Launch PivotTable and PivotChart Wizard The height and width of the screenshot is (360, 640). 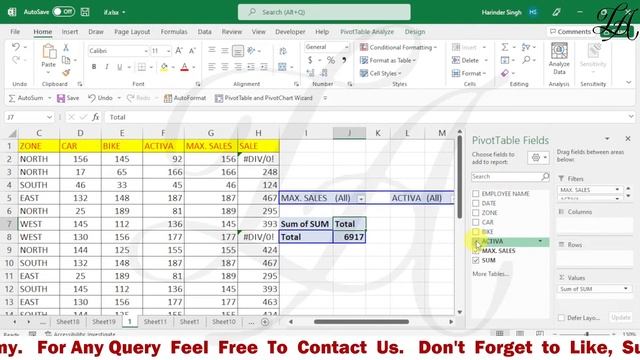(264, 98)
